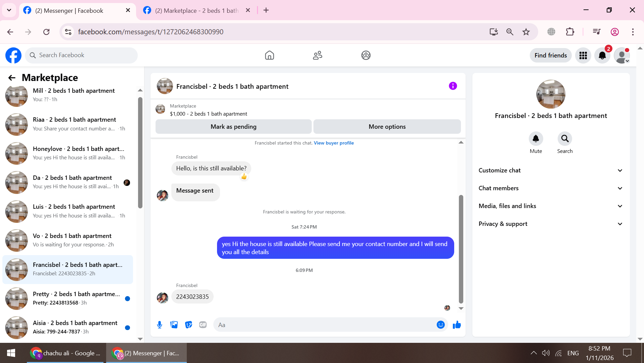Show hidden system tray icons
The width and height of the screenshot is (644, 363).
[533, 353]
